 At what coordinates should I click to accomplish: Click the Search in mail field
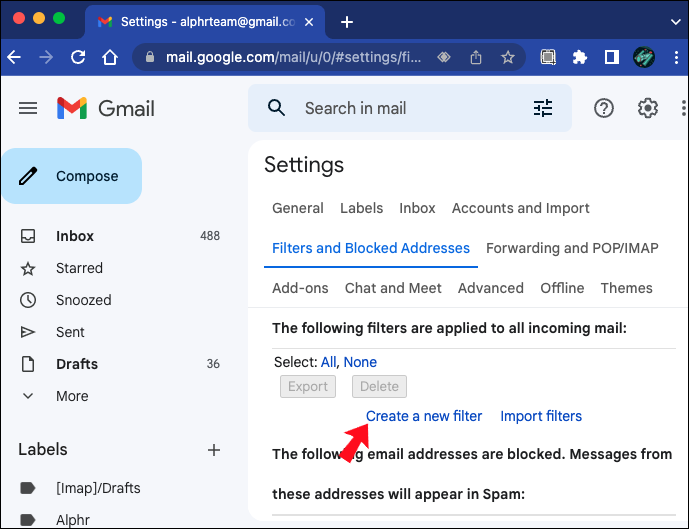400,108
